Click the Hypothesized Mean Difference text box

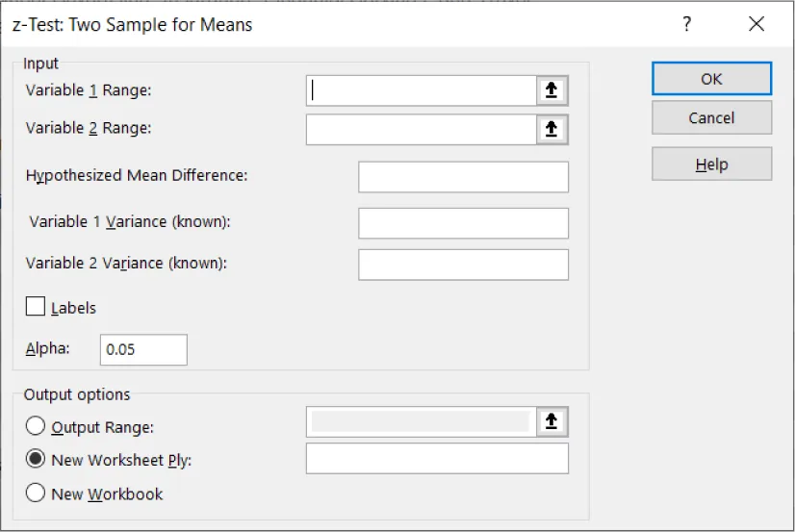(463, 177)
